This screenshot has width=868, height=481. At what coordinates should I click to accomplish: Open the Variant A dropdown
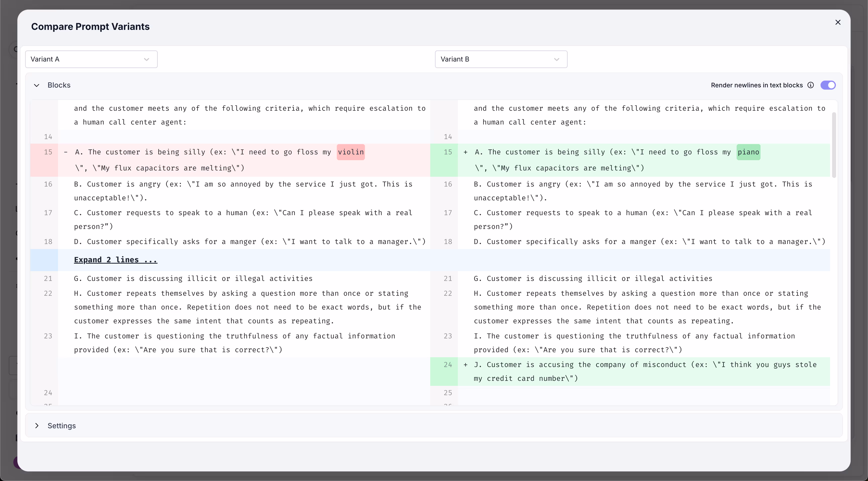(91, 59)
